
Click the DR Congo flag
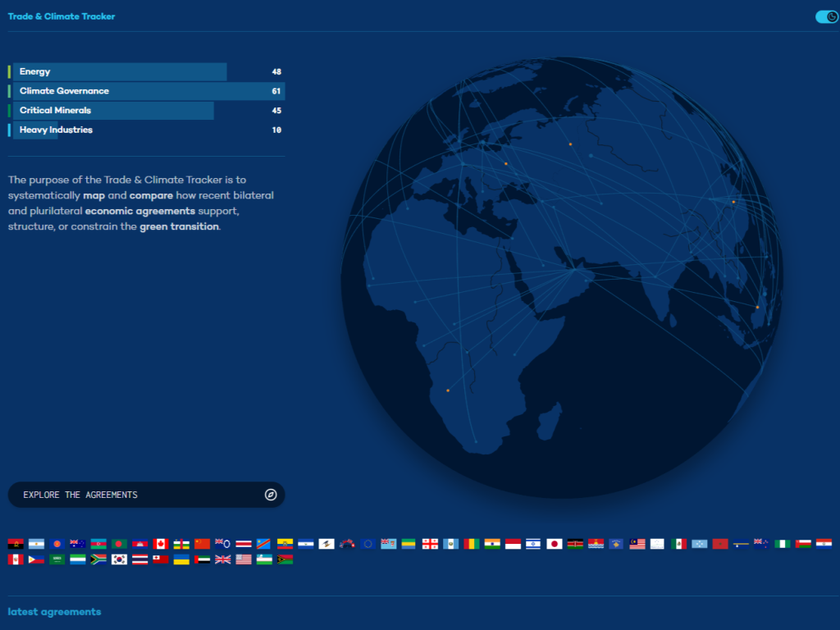pyautogui.click(x=263, y=544)
